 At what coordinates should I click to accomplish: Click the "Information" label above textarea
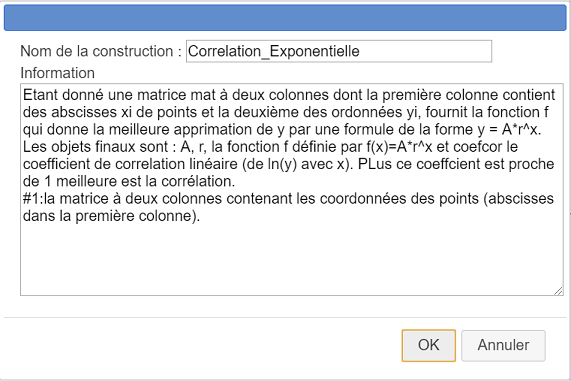pyautogui.click(x=58, y=73)
